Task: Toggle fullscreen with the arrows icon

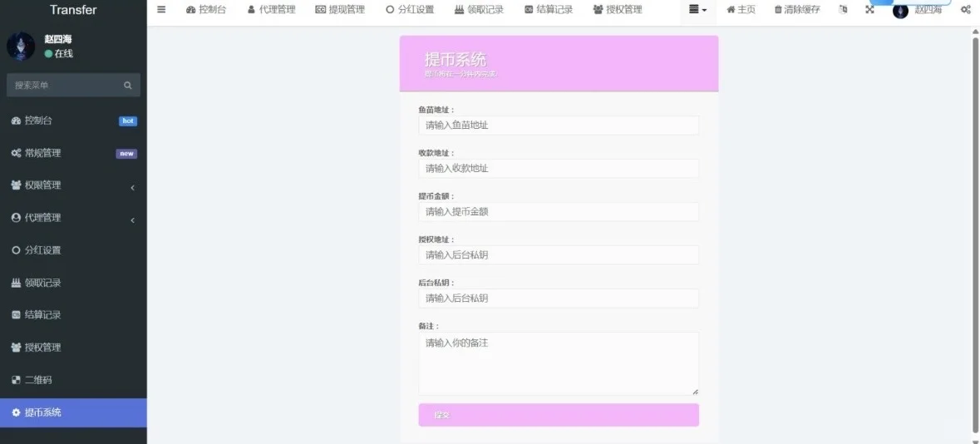Action: pyautogui.click(x=869, y=9)
